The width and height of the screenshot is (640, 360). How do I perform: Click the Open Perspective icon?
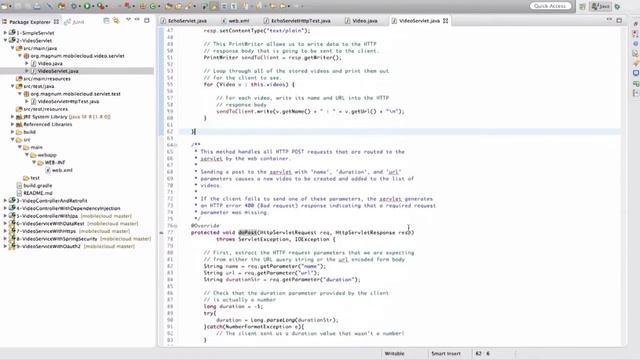click(582, 6)
